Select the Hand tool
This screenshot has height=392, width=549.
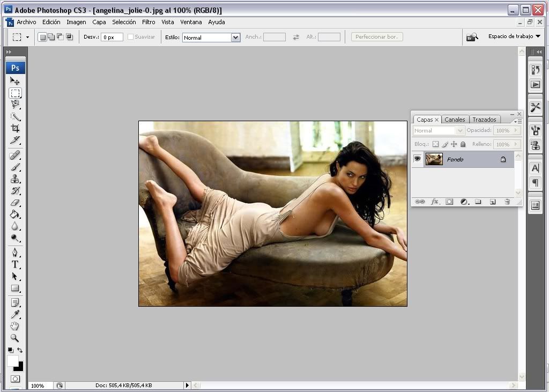14,326
